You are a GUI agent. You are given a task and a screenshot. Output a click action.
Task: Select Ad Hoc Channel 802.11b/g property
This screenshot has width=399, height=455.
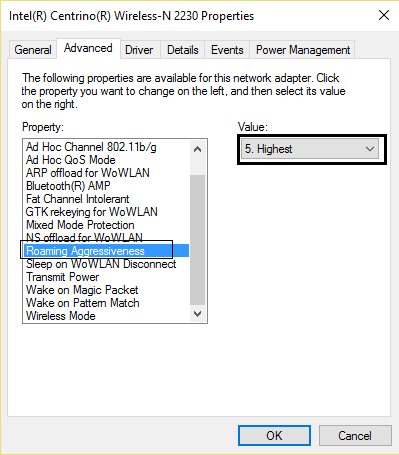coord(91,147)
